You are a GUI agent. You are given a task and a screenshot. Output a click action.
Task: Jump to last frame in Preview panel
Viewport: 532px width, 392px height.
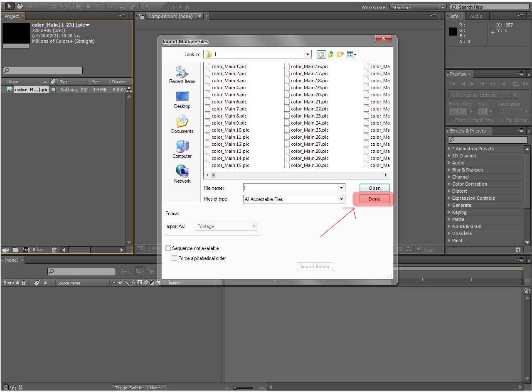pos(493,84)
